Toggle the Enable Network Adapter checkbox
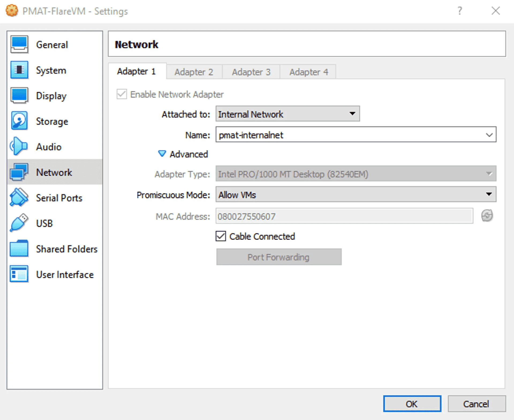This screenshot has height=420, width=514. 122,94
